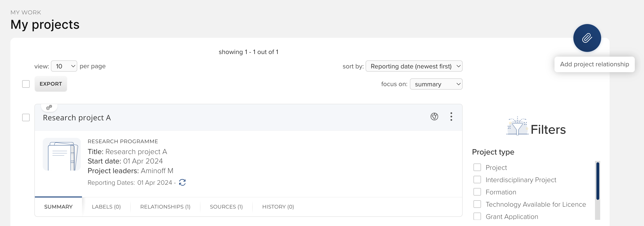Open the per page view dropdown
Viewport: 644px width, 226px height.
(x=64, y=66)
